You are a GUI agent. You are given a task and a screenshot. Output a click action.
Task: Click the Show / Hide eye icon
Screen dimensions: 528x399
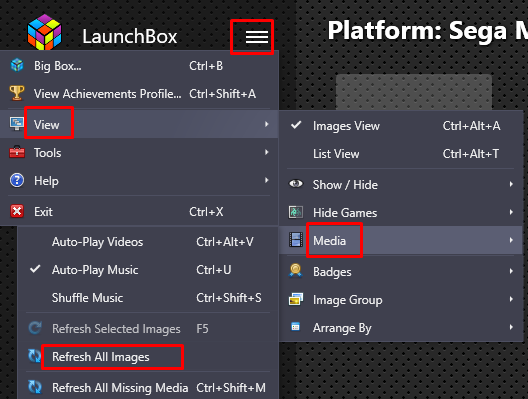[296, 184]
